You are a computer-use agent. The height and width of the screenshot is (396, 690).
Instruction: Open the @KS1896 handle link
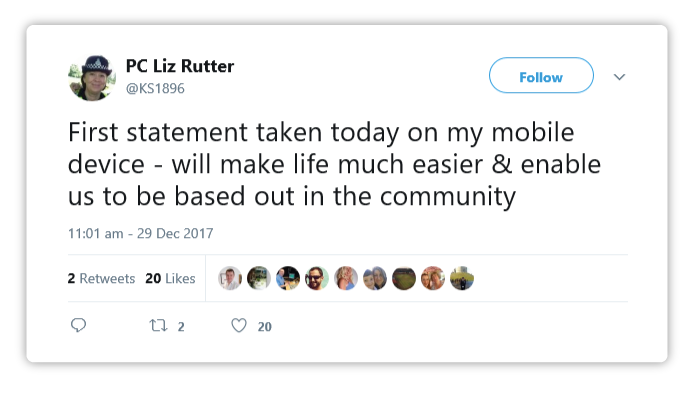(x=155, y=88)
